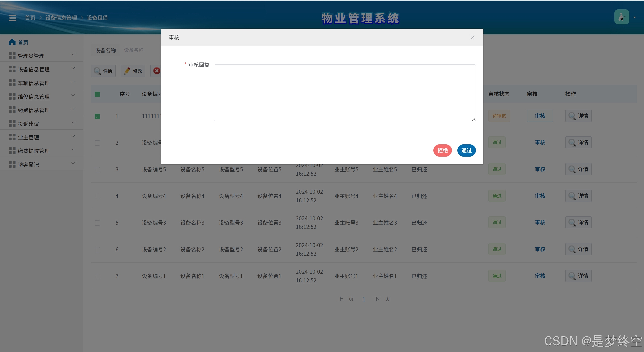Image resolution: width=644 pixels, height=352 pixels.
Task: Click the pencil icon on 修改 button
Action: (127, 71)
